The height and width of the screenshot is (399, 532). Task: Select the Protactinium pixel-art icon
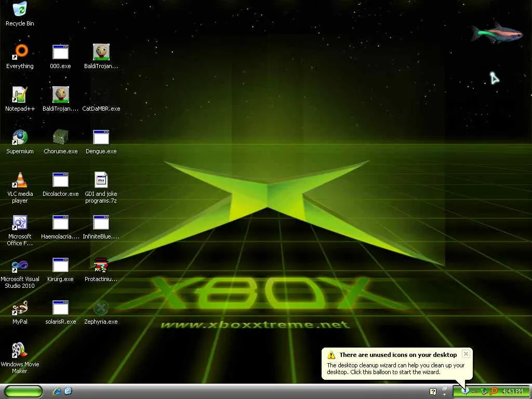click(x=101, y=265)
